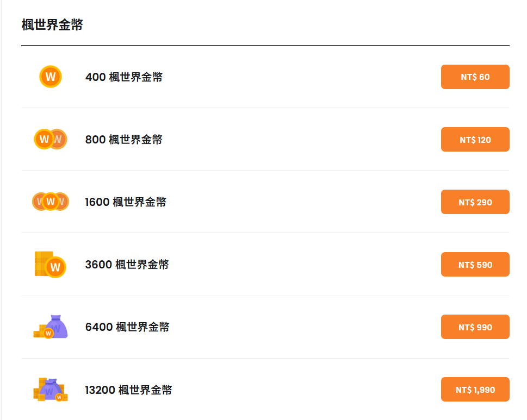Click the triple W coins icon

click(51, 202)
